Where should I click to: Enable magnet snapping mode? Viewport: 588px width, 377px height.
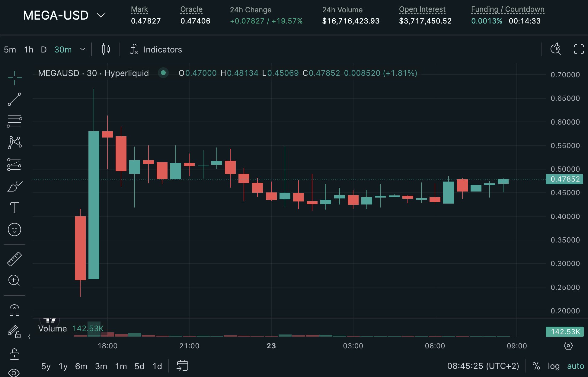tap(14, 310)
